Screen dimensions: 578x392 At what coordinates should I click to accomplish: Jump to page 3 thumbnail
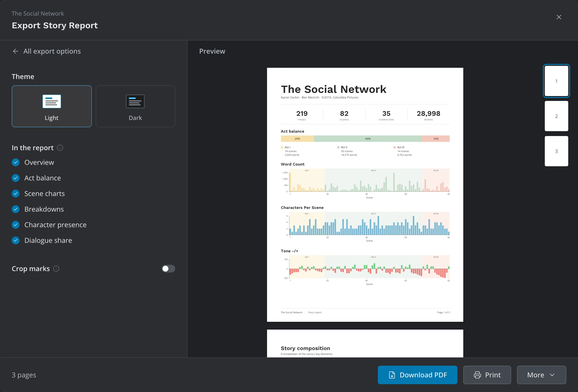point(556,151)
